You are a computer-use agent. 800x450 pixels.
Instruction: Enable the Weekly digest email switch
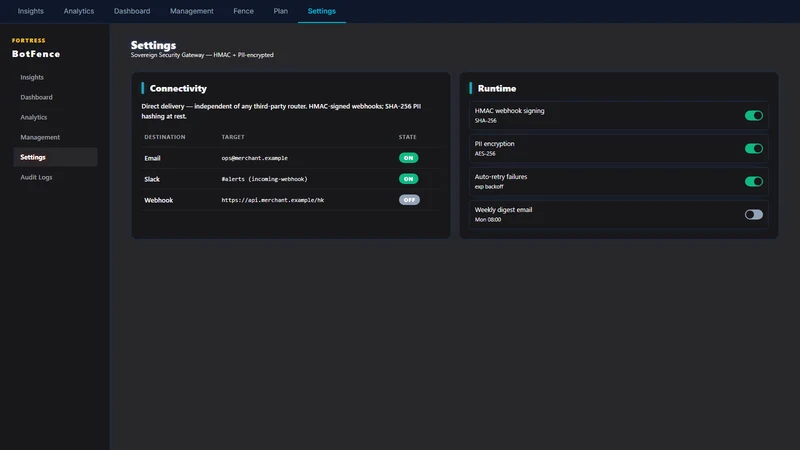click(754, 214)
